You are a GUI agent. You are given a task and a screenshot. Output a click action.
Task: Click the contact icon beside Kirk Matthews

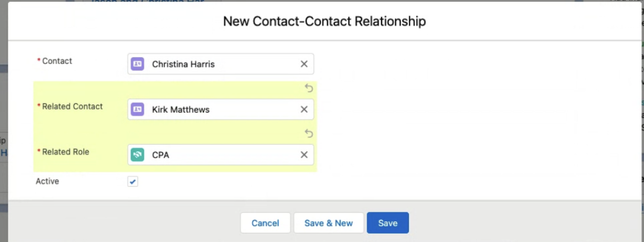point(138,109)
